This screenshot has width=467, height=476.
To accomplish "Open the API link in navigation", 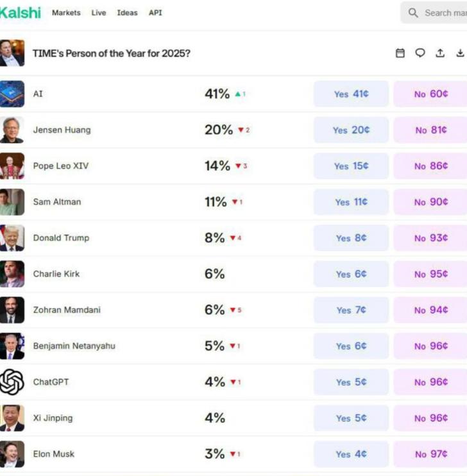I will 155,13.
